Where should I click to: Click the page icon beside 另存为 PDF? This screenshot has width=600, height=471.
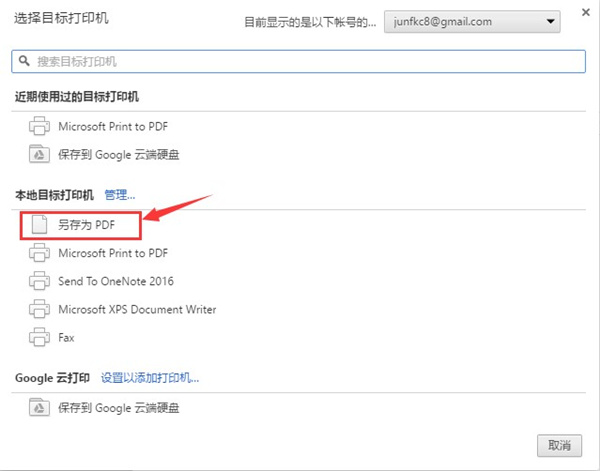[x=39, y=224]
